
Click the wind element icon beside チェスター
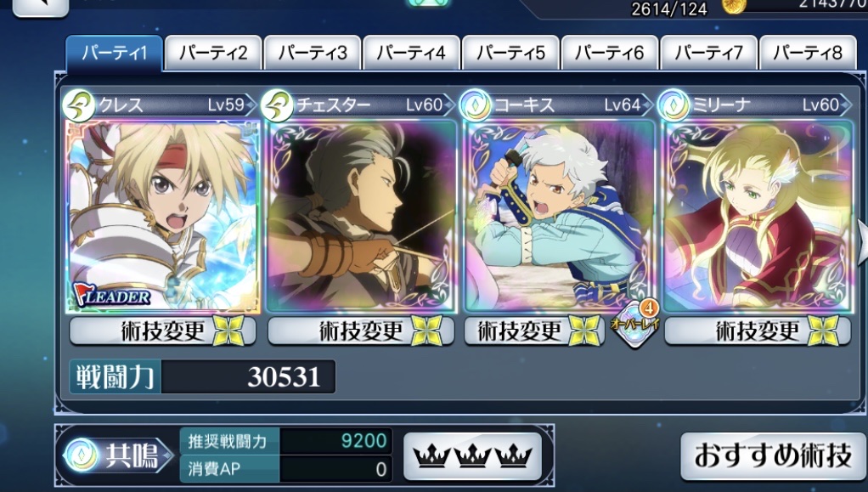(x=277, y=105)
